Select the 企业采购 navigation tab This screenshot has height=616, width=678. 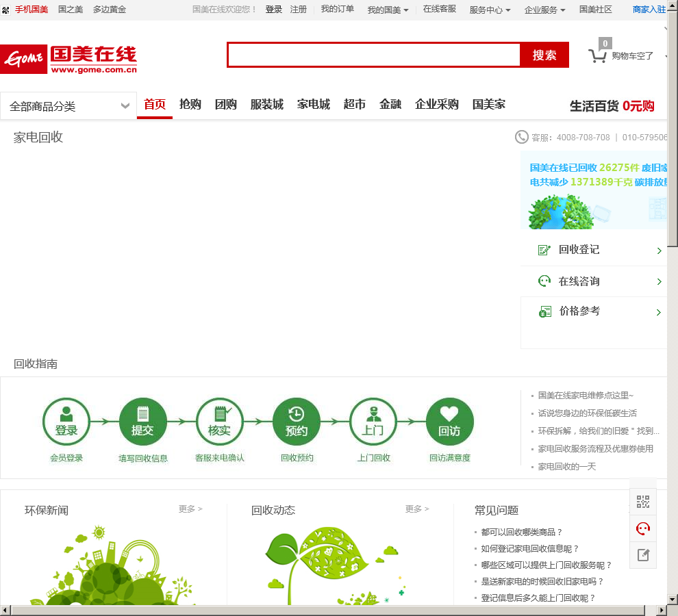[437, 105]
